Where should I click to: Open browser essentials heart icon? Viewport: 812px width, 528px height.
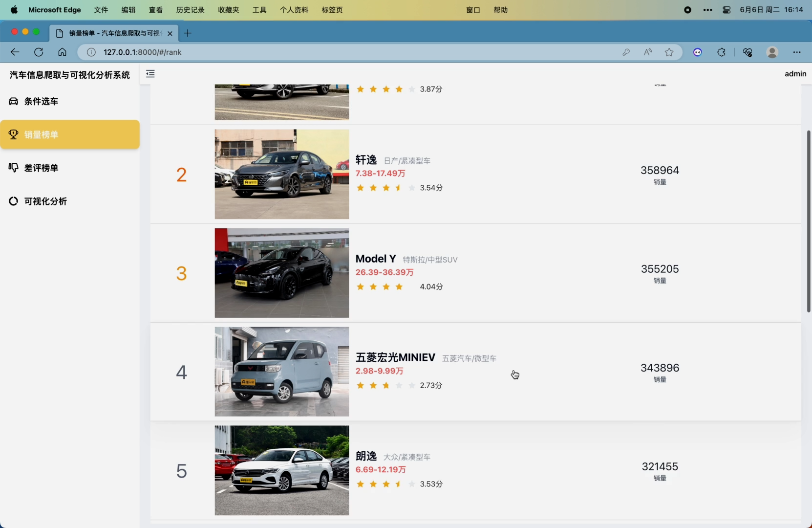tap(748, 52)
